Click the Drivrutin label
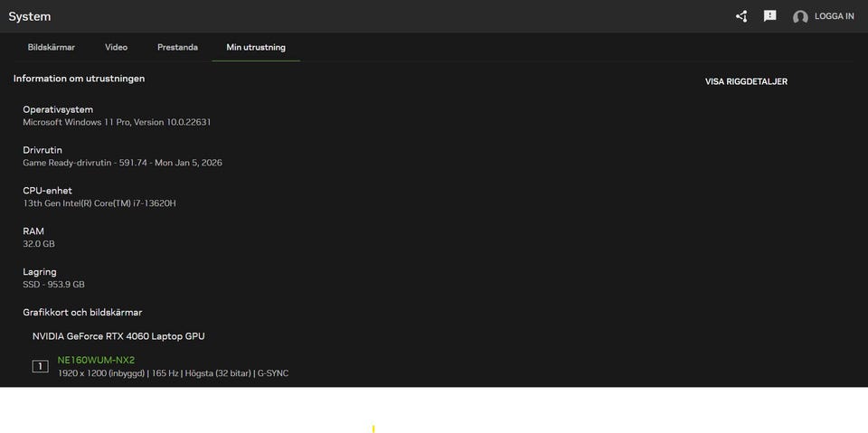This screenshot has width=868, height=433. pyautogui.click(x=42, y=150)
